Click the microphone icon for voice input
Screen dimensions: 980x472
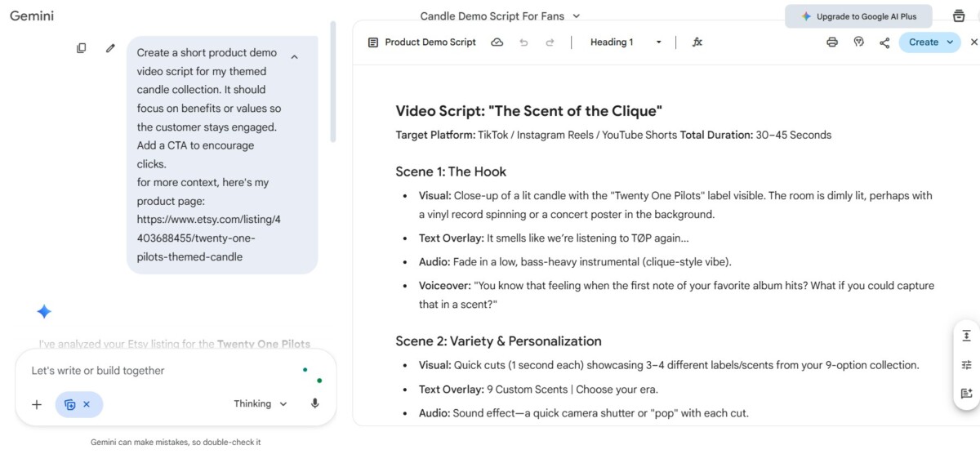(x=314, y=403)
